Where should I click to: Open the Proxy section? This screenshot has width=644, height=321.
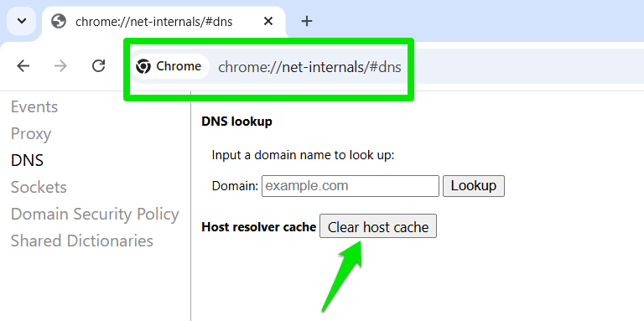[x=31, y=134]
